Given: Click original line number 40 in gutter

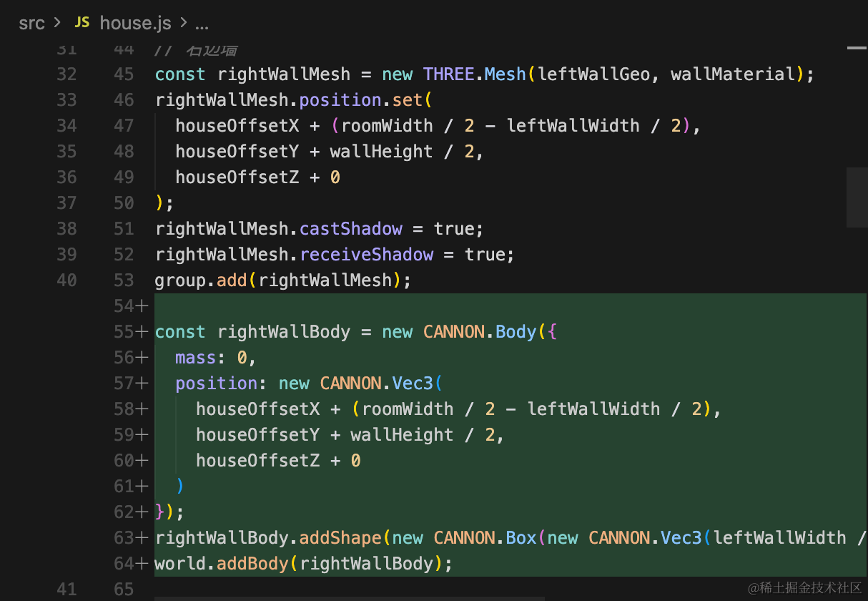Looking at the screenshot, I should click(66, 280).
